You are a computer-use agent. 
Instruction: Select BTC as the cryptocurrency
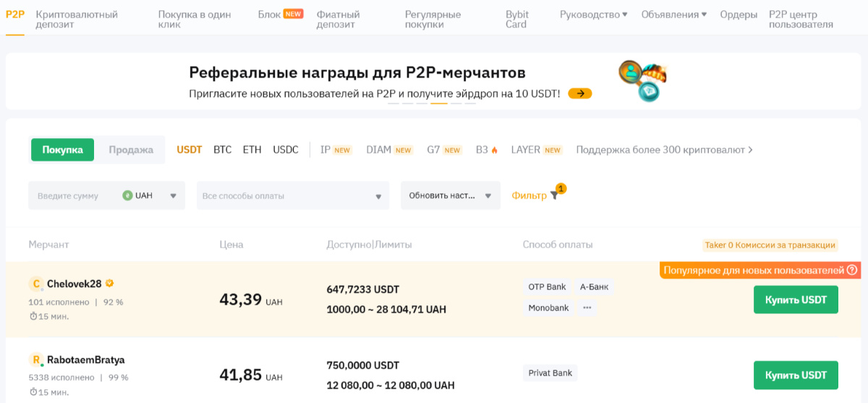point(222,150)
